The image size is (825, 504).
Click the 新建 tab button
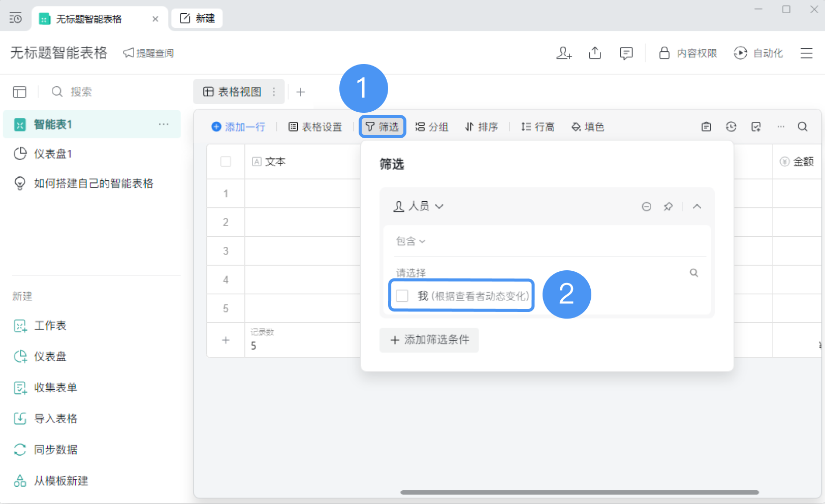click(x=198, y=18)
